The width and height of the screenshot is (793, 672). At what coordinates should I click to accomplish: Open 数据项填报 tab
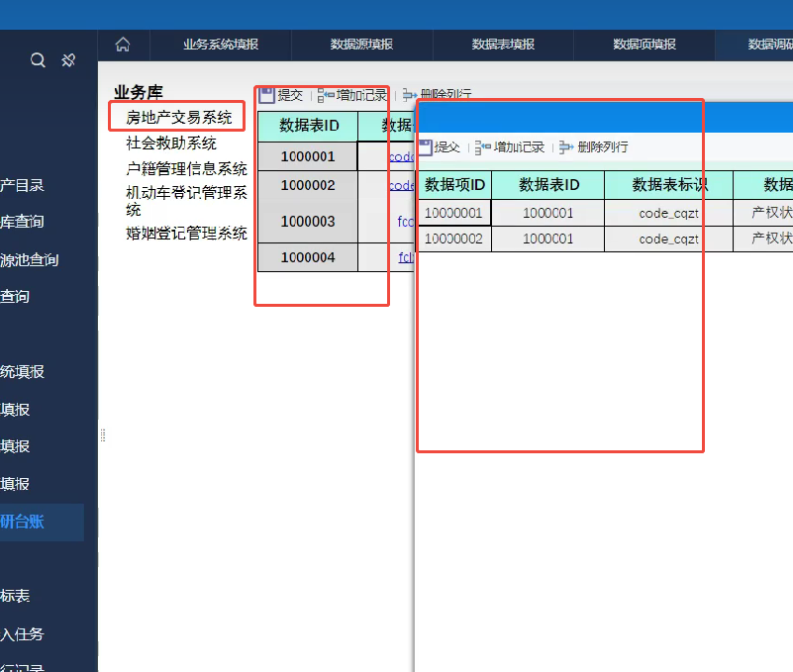tap(644, 45)
